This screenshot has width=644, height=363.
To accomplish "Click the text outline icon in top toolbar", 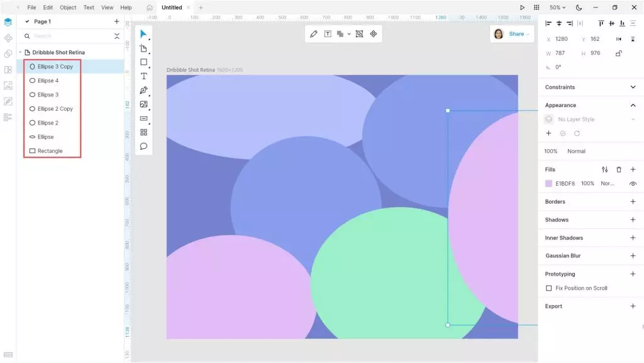I will 328,34.
